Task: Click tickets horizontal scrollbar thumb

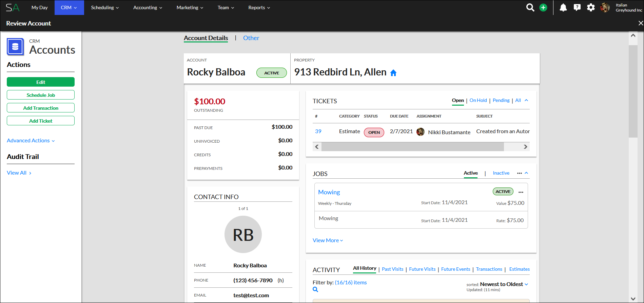Action: coord(413,147)
